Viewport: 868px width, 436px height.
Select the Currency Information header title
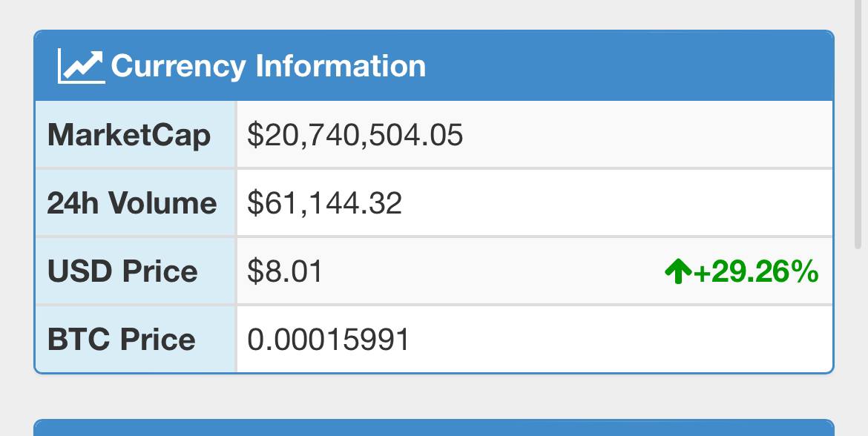(269, 66)
